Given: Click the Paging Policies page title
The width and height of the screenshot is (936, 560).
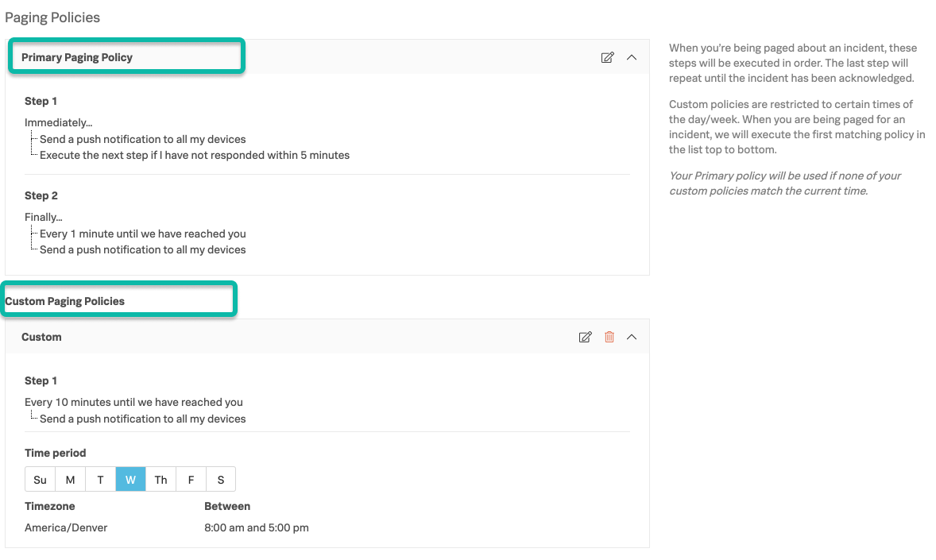Looking at the screenshot, I should click(x=52, y=17).
